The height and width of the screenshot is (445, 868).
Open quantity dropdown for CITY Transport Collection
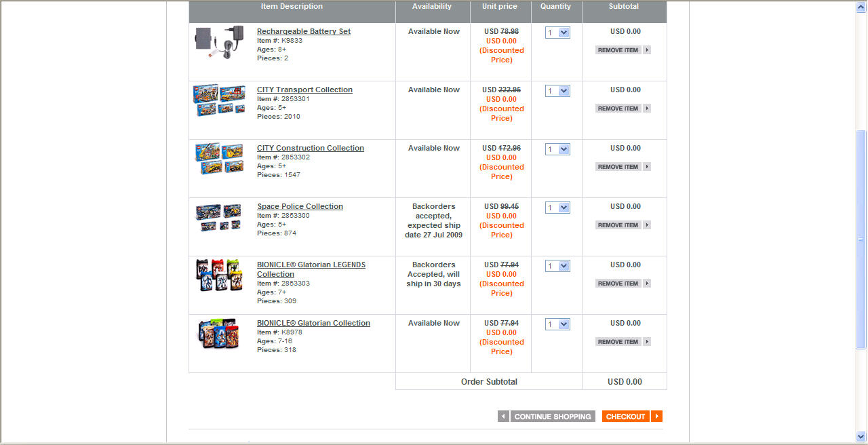(x=557, y=91)
